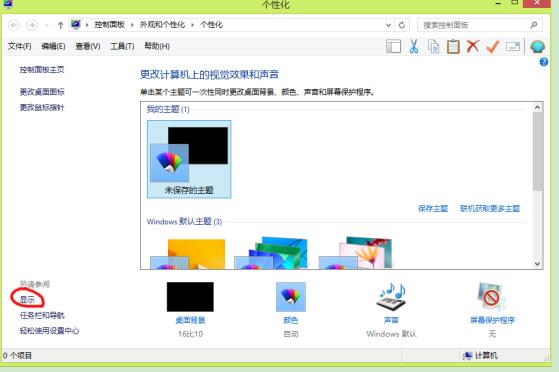Image resolution: width=559 pixels, height=372 pixels.
Task: Click the theme list scroll down arrow
Action: [538, 264]
